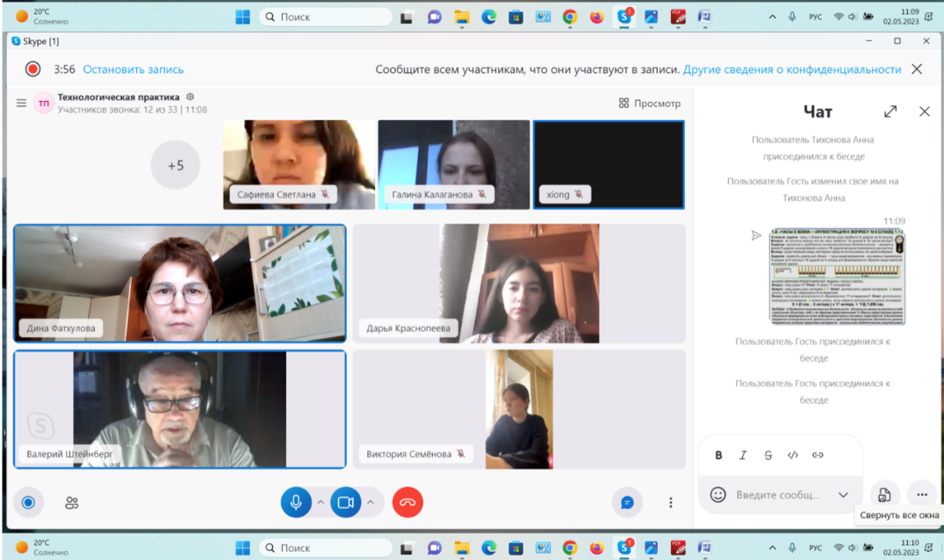Viewport: 944px width, 560px height.
Task: Open the participants list icon
Action: 72,503
